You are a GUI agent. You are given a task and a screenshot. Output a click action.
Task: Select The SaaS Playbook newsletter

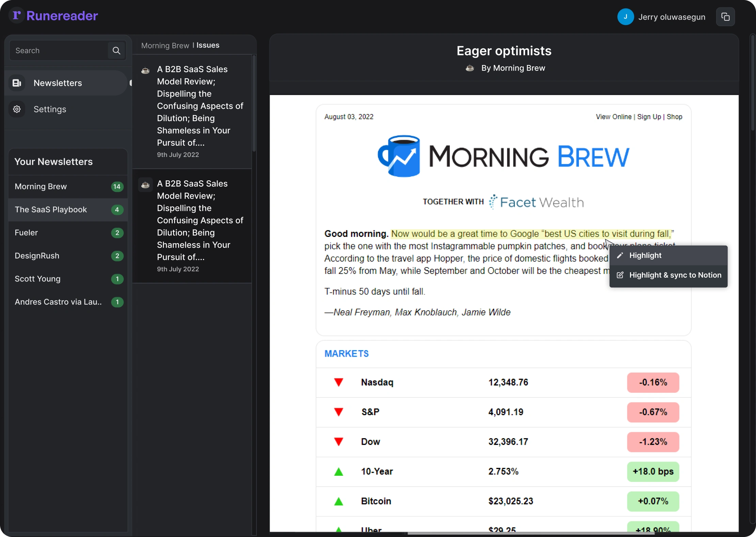tap(68, 210)
